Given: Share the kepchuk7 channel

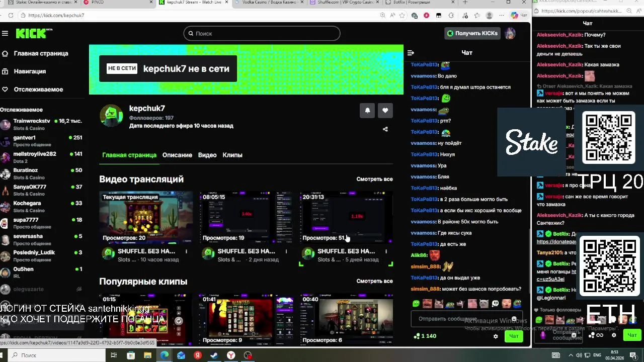Looking at the screenshot, I should [385, 129].
